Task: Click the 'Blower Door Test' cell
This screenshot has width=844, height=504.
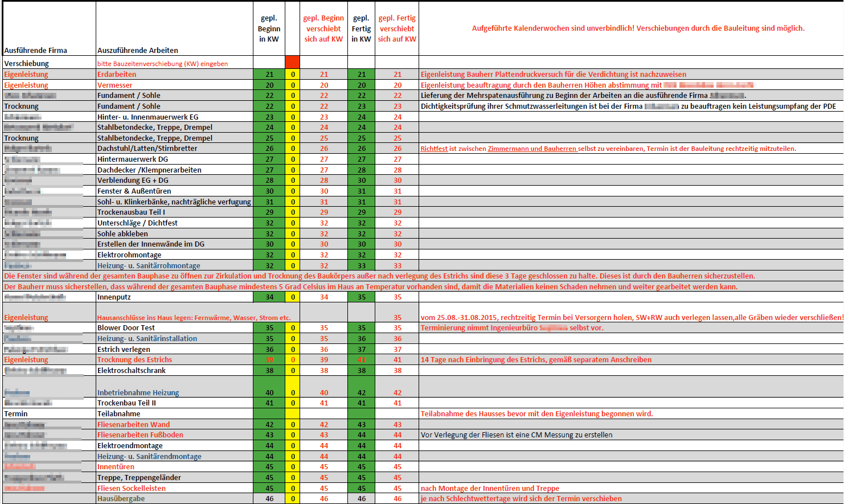Action: point(126,328)
